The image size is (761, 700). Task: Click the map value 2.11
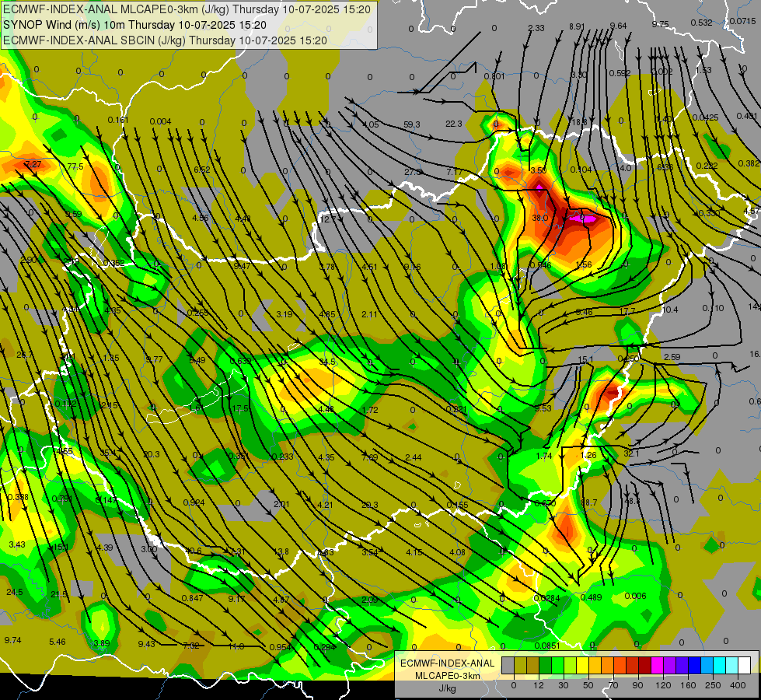369,314
